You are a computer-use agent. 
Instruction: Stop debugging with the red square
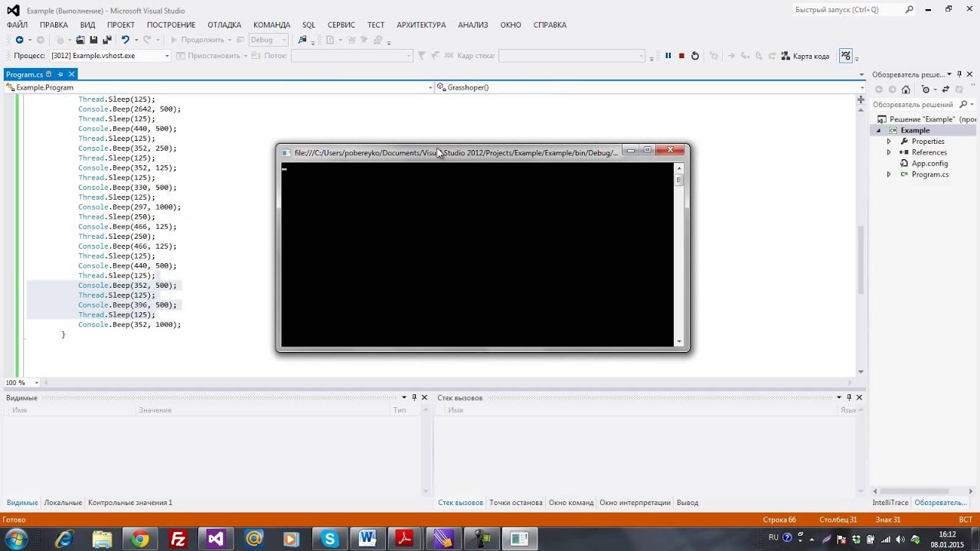point(681,56)
